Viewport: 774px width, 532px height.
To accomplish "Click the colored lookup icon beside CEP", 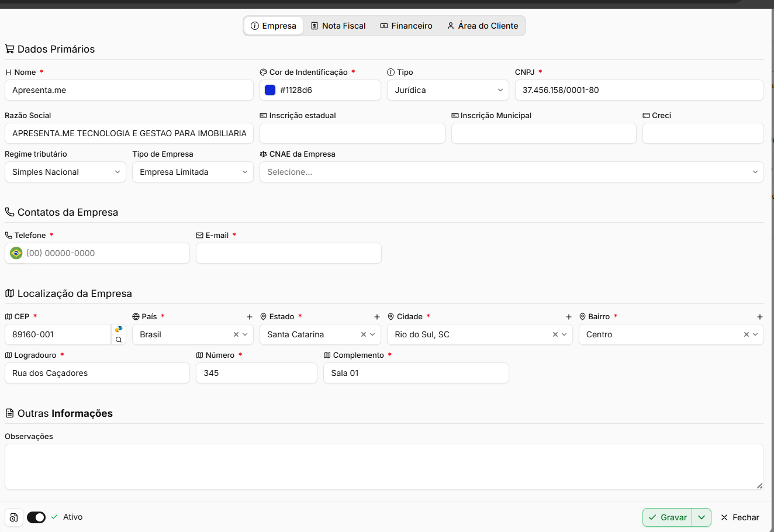I will (x=119, y=329).
